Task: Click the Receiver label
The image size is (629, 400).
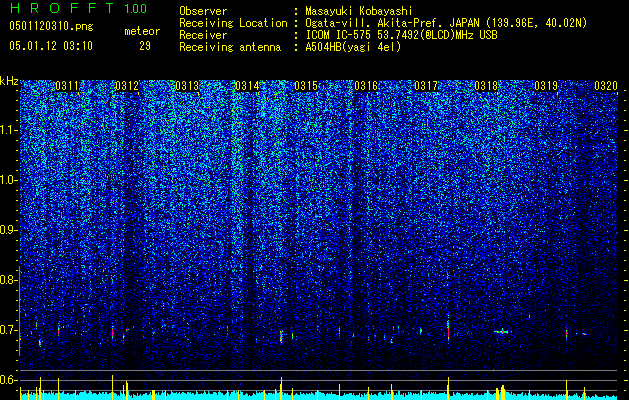Action: (x=203, y=35)
